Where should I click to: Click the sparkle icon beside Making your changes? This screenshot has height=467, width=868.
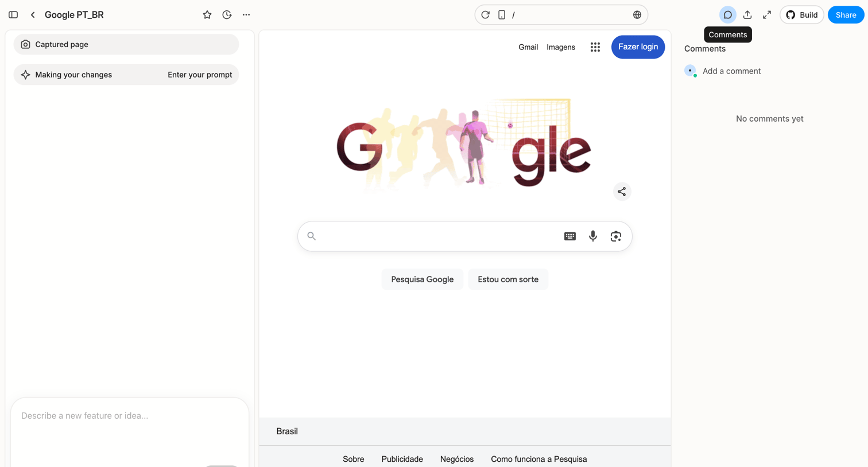click(25, 75)
